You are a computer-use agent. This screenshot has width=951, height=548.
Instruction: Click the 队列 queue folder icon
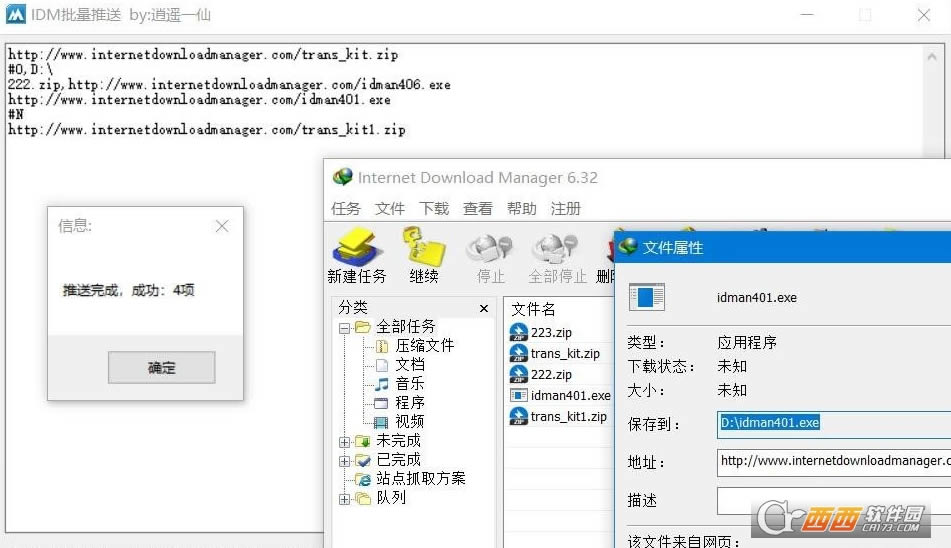(363, 498)
